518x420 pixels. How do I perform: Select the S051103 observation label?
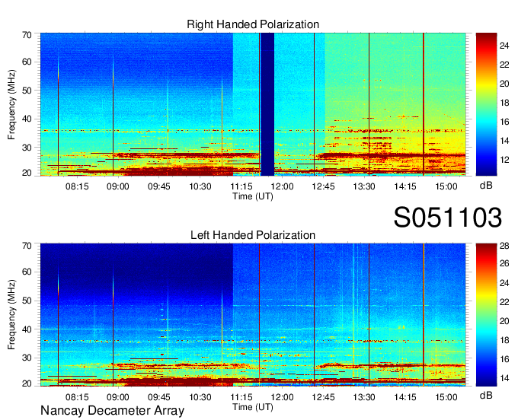[448, 217]
